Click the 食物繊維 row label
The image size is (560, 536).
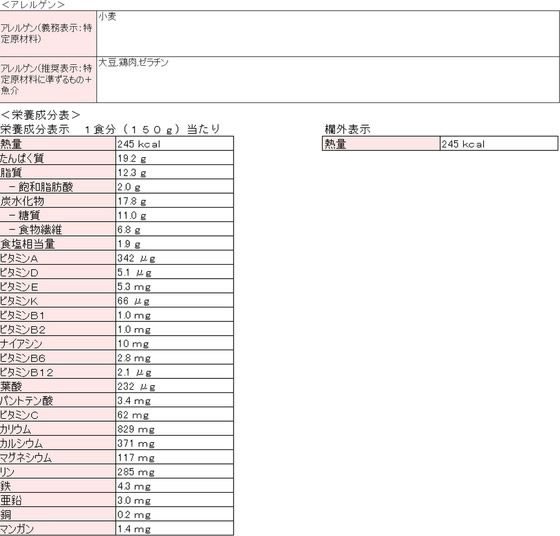point(58,229)
